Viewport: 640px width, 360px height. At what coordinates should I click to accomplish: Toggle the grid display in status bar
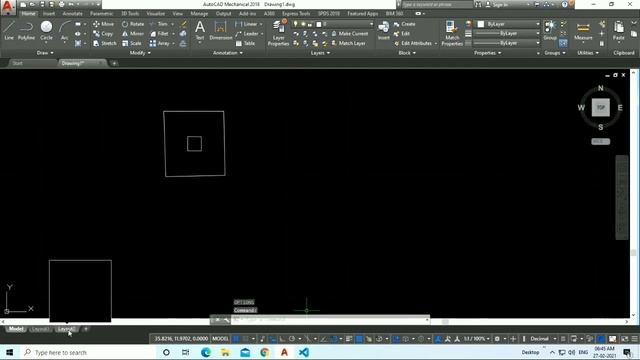tap(236, 339)
